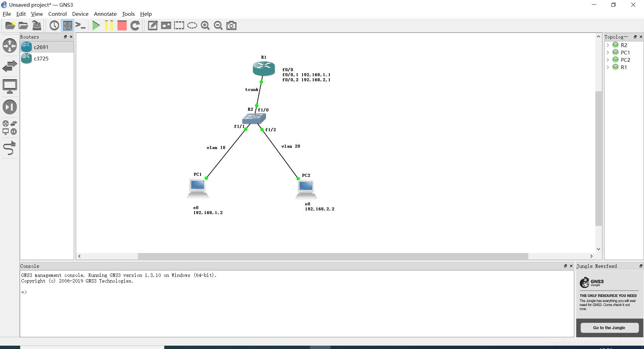644x349 pixels.
Task: Close the Topology summary panel
Action: 641,37
